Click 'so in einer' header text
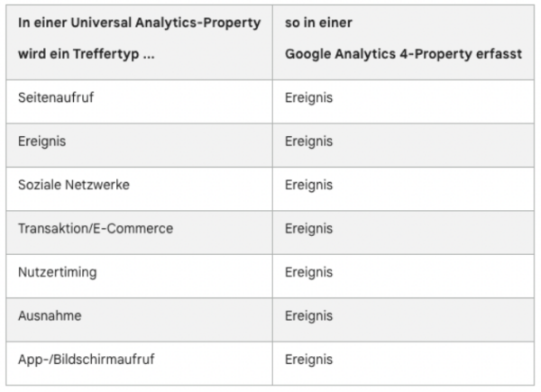This screenshot has width=541, height=392. pyautogui.click(x=318, y=23)
